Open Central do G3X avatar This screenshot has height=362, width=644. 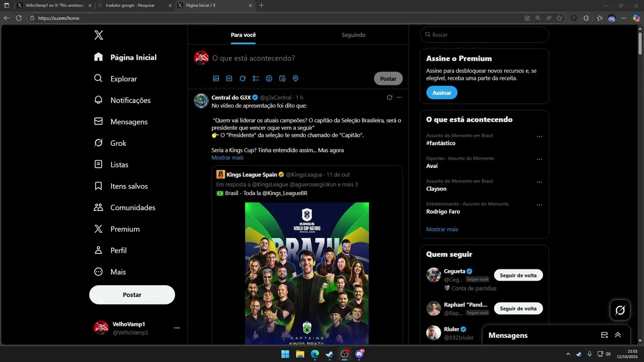[x=201, y=101]
